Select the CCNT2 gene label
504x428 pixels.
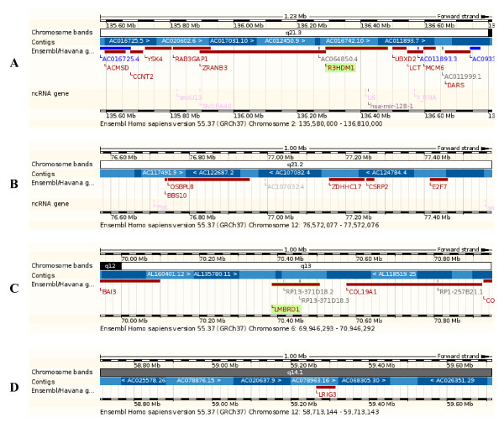pos(143,76)
